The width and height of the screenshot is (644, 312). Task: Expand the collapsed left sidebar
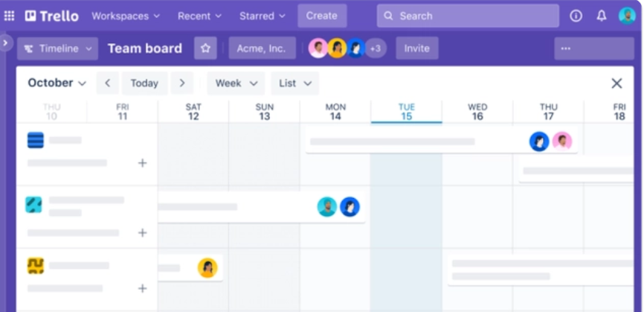coord(5,43)
